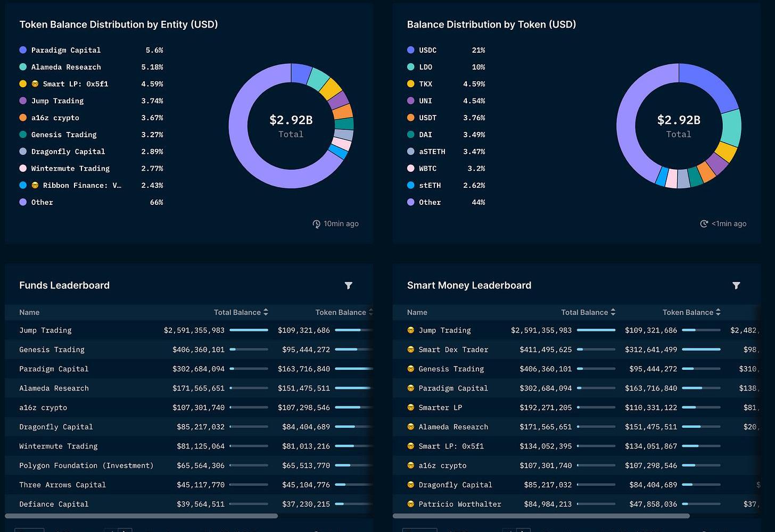Screen dimensions: 775x532
Task: Click Token Balance header in Funds Leaderboard
Action: tap(341, 312)
